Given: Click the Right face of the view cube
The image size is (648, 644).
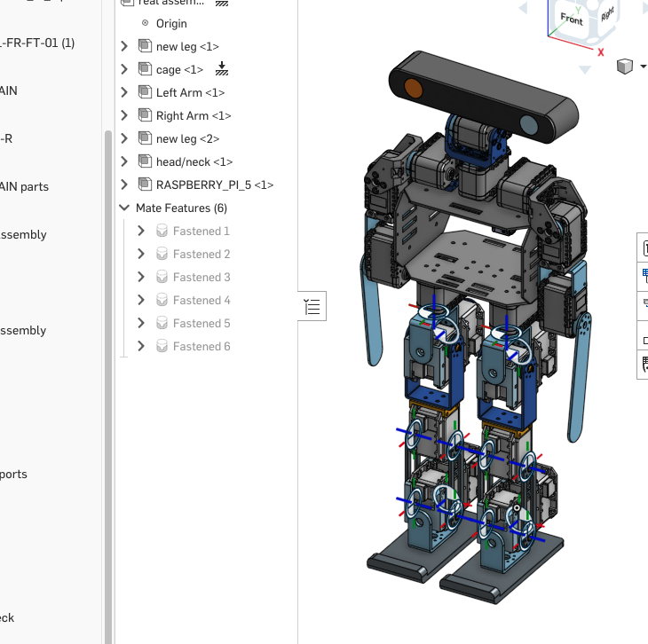Looking at the screenshot, I should pyautogui.click(x=607, y=14).
